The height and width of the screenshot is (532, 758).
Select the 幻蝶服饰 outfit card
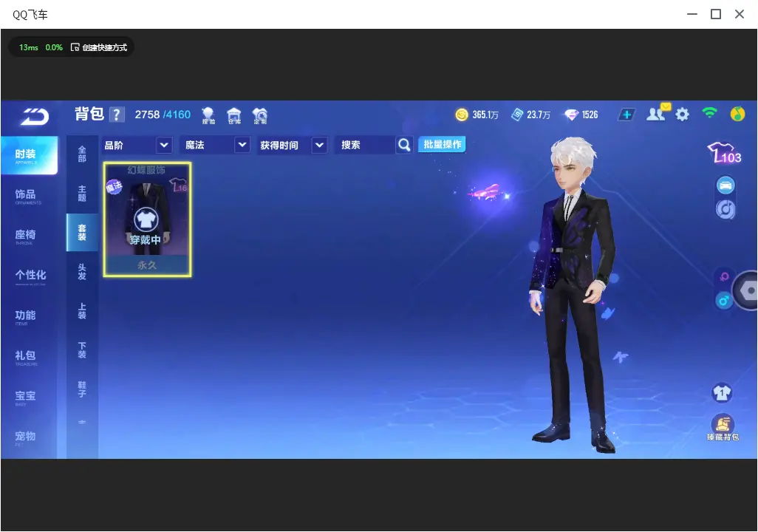point(148,219)
